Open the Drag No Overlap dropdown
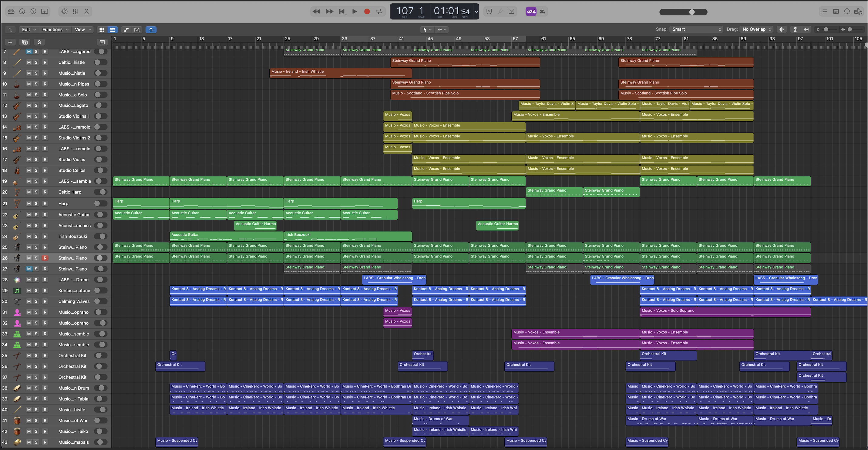The height and width of the screenshot is (450, 868). point(757,29)
